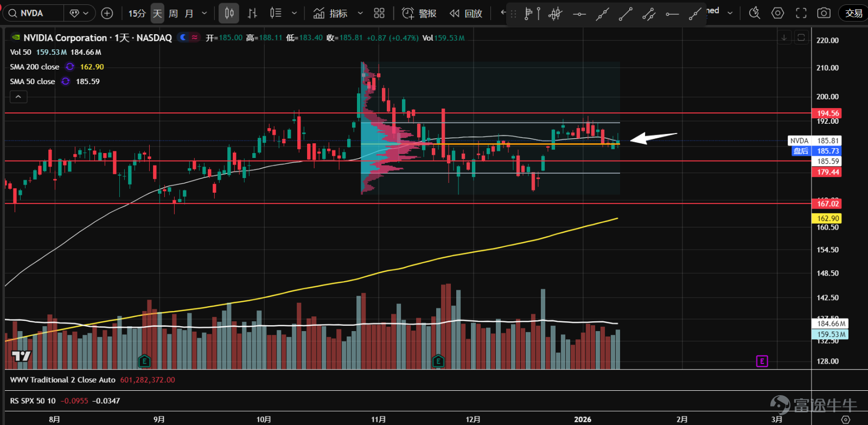Maximize the chart pane with square icon

(801, 37)
